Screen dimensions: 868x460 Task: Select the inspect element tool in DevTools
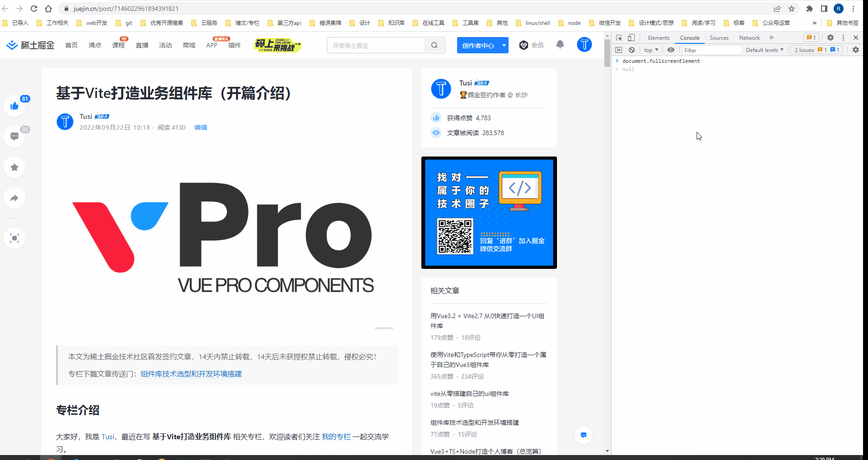click(x=619, y=38)
